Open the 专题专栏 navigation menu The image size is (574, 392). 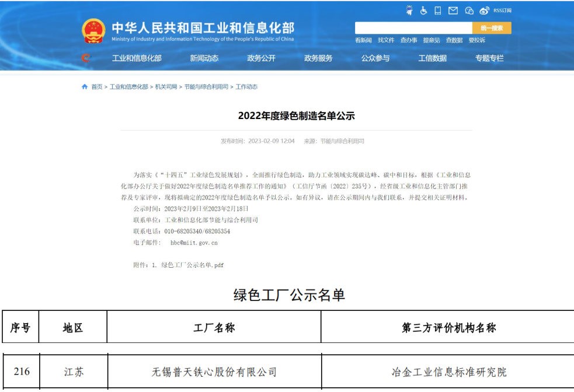tap(489, 58)
